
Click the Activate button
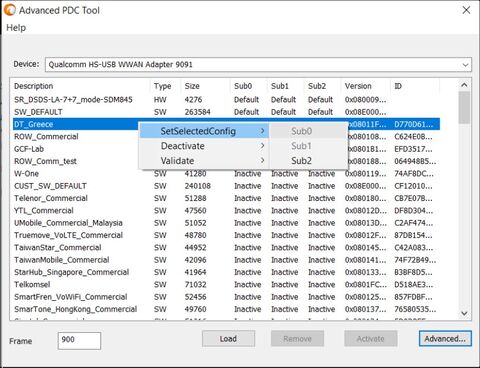click(371, 339)
